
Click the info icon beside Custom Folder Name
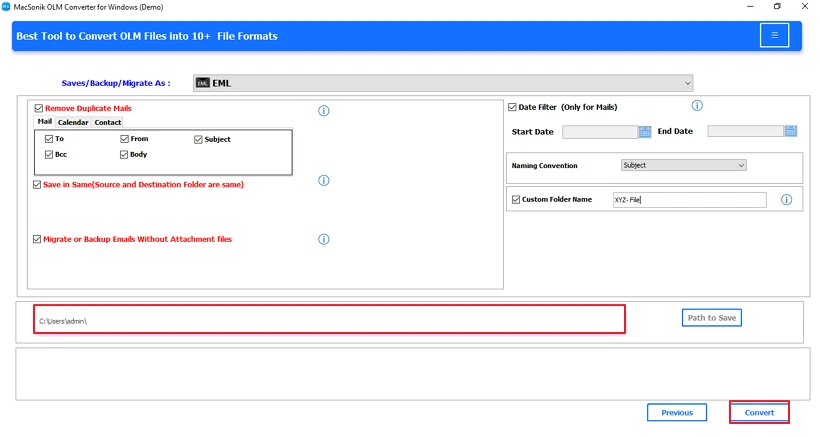pos(786,200)
